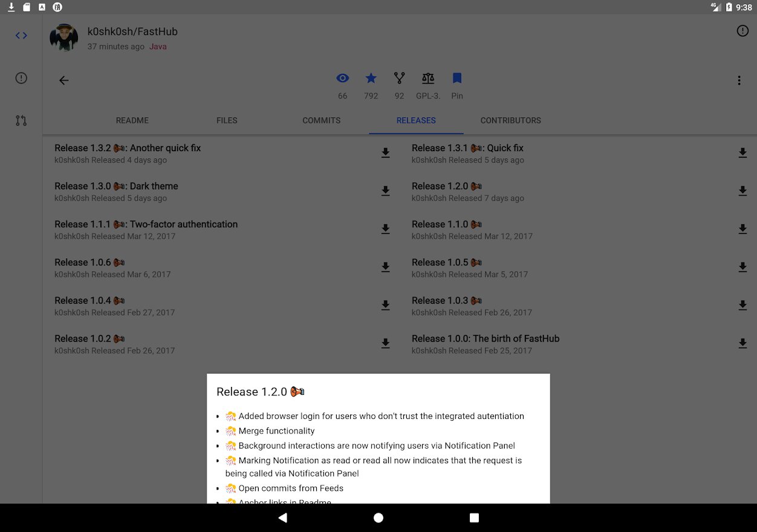Tap the 92 forks count
The image size is (757, 532).
pos(399,96)
